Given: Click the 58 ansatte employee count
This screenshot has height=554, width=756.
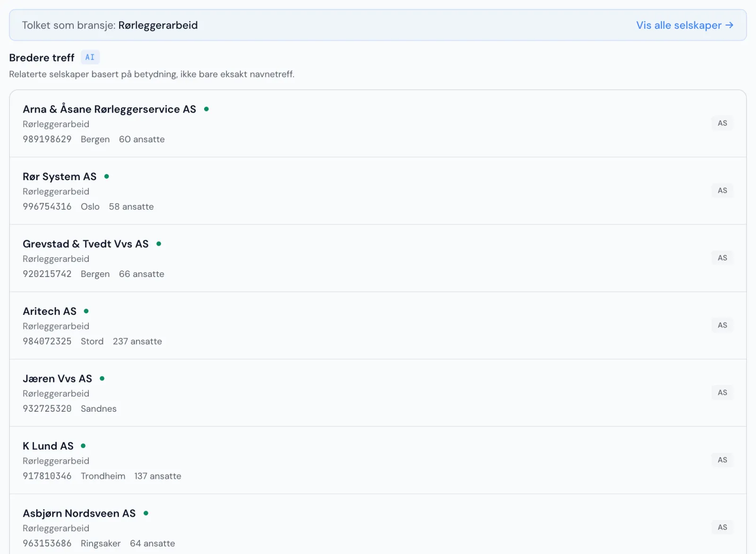Looking at the screenshot, I should [x=131, y=207].
